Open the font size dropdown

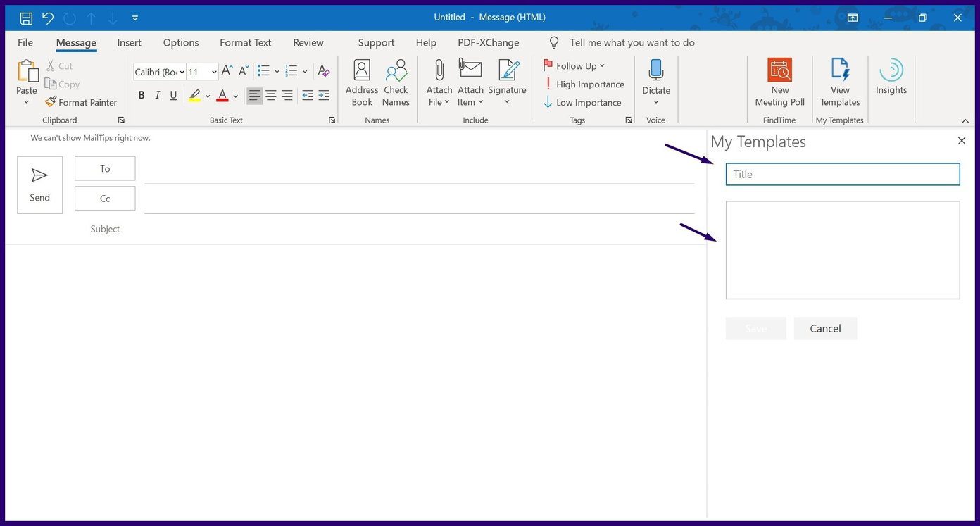[x=214, y=72]
